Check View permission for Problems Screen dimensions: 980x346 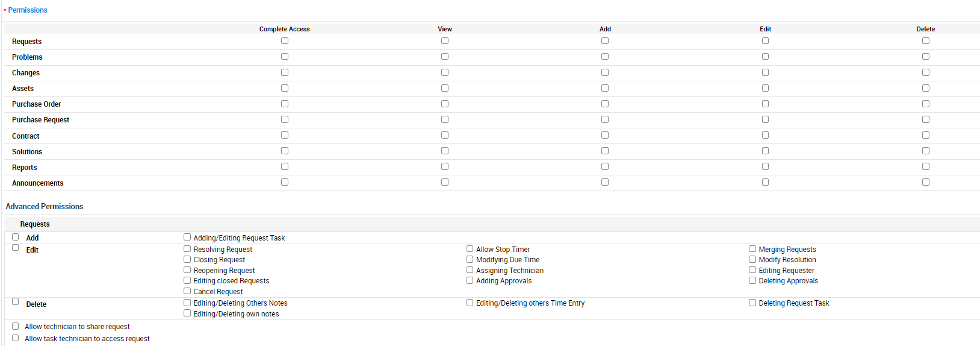[445, 57]
